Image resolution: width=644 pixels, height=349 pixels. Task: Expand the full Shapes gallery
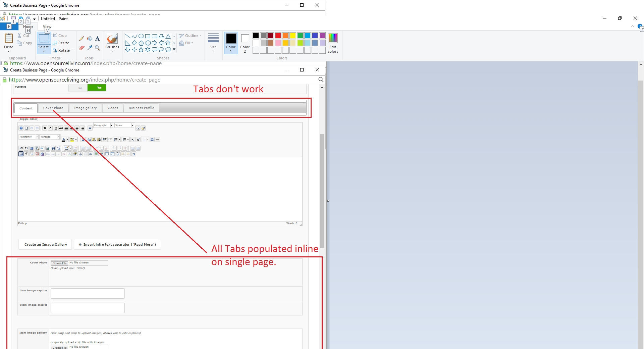coord(174,50)
